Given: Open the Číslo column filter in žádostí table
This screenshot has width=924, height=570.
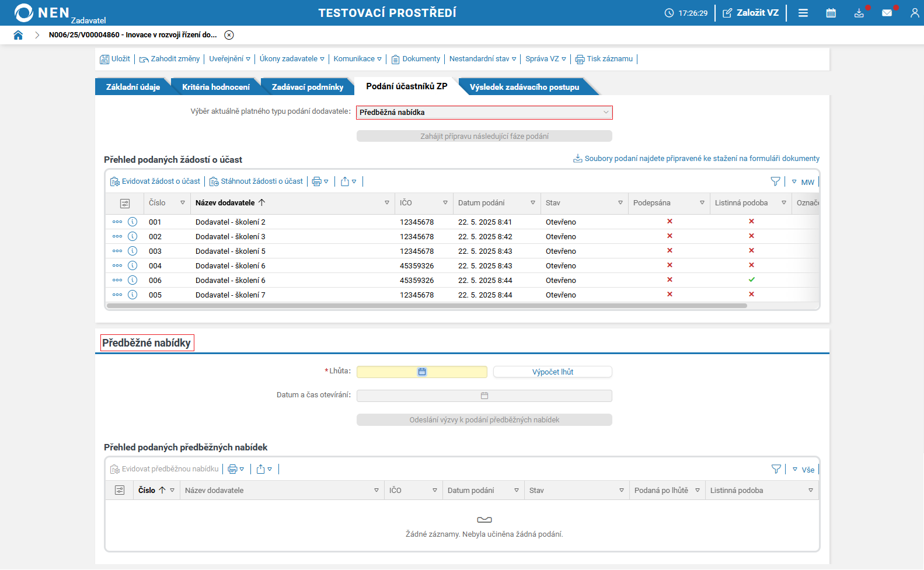Looking at the screenshot, I should tap(183, 203).
